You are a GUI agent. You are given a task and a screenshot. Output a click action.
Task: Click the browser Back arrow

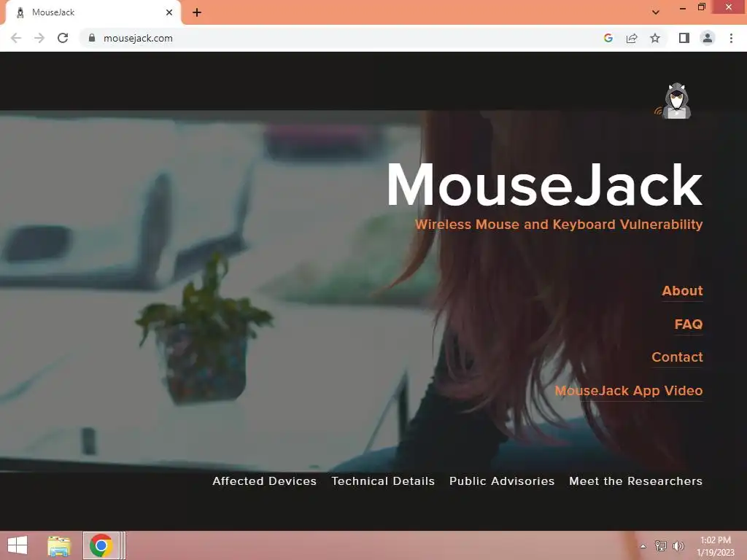[16, 38]
